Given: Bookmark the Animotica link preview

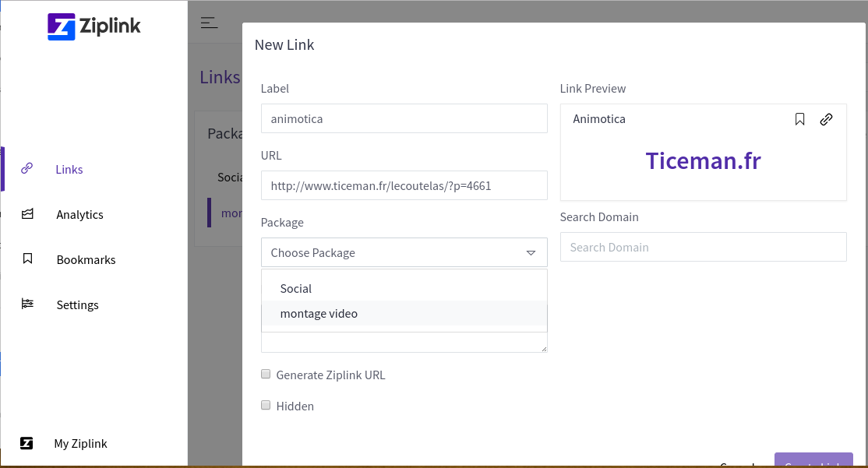Looking at the screenshot, I should (x=799, y=119).
